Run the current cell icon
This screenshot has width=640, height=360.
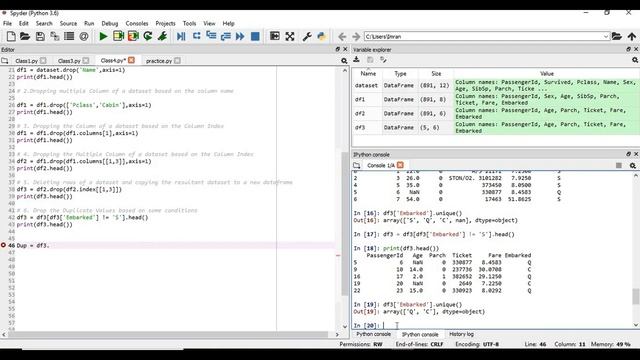[118, 36]
